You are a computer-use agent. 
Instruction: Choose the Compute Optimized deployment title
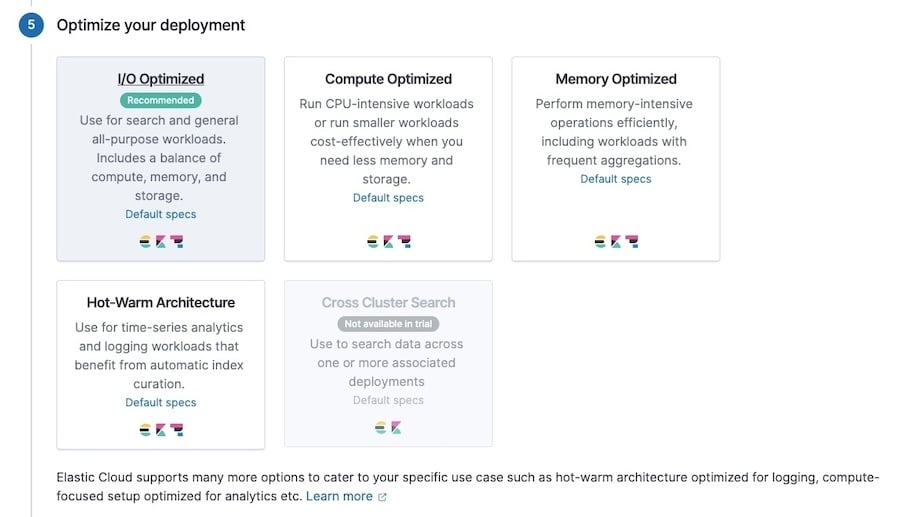click(x=388, y=79)
